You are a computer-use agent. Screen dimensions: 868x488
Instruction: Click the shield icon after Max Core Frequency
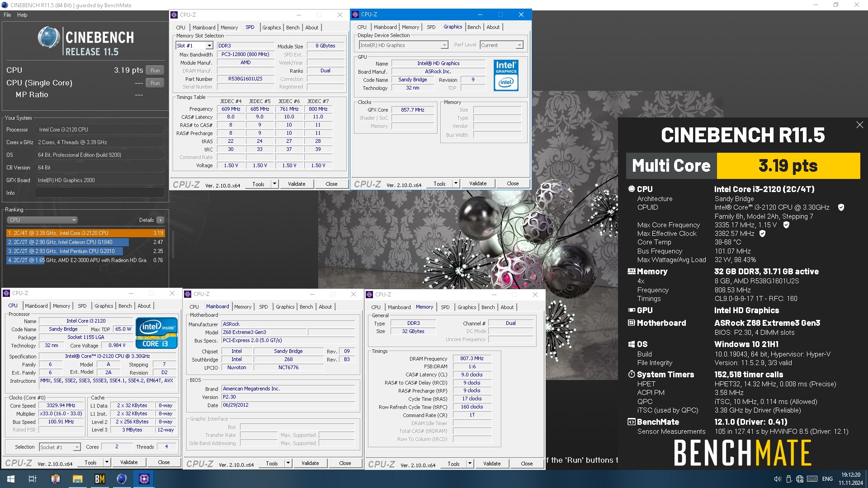786,225
